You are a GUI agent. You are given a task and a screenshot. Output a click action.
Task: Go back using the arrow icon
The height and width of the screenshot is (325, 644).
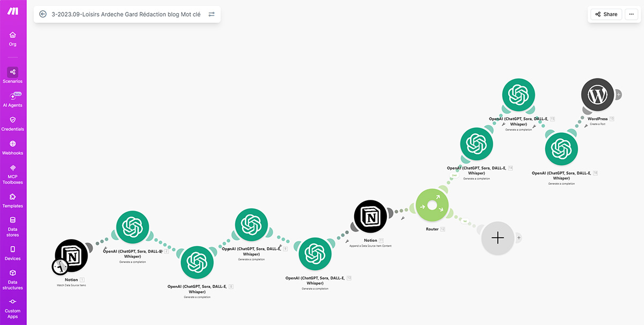pos(43,15)
